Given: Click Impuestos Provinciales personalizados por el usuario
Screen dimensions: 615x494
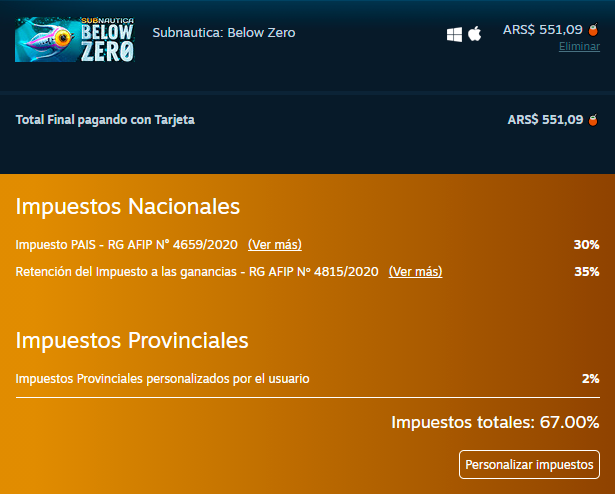Looking at the screenshot, I should pyautogui.click(x=162, y=379).
